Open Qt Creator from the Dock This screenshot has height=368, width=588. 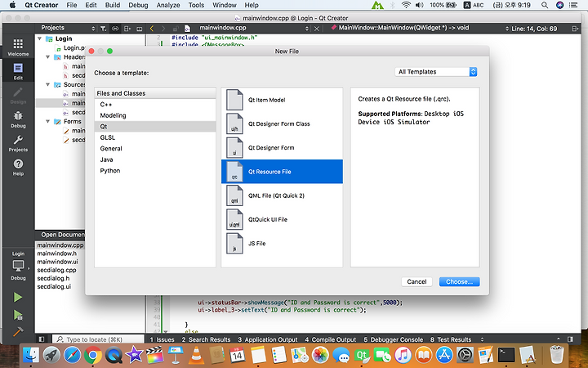(361, 355)
